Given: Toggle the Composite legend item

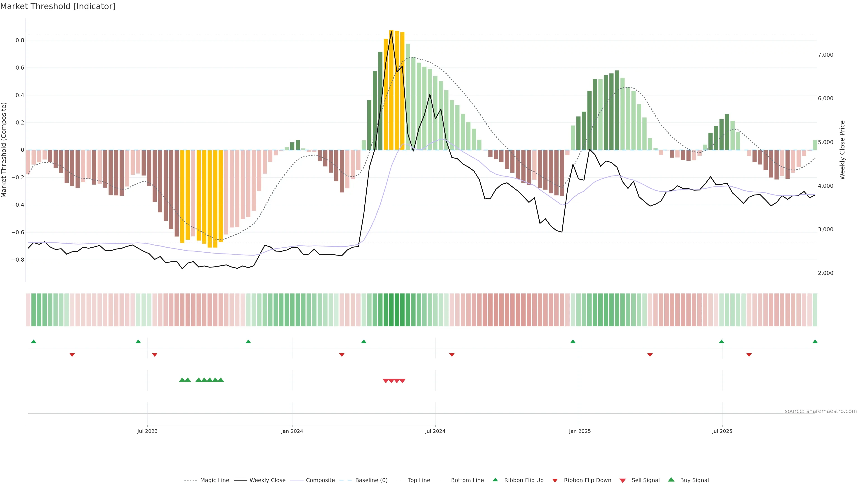Looking at the screenshot, I should (320, 480).
